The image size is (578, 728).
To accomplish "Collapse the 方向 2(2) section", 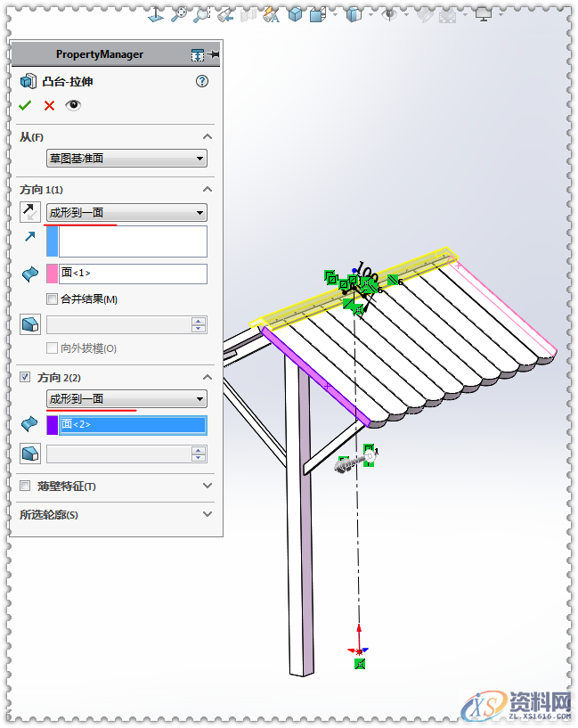I will pos(208,377).
